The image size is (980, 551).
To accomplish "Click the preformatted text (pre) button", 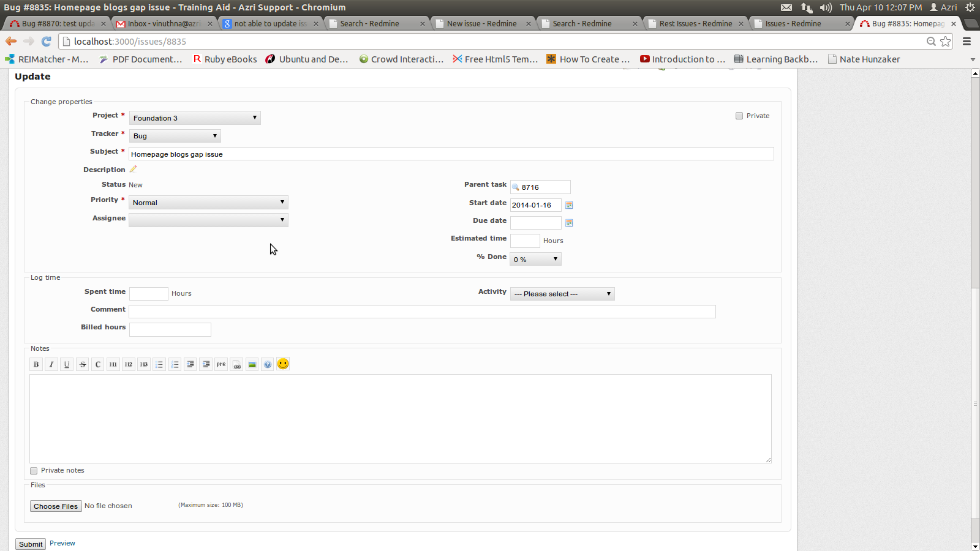I will [221, 364].
